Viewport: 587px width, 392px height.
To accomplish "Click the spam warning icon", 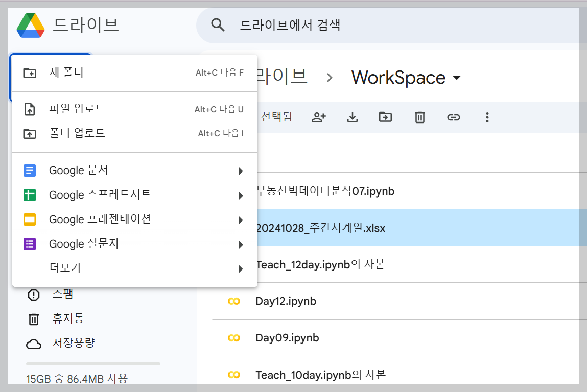I will (x=34, y=295).
